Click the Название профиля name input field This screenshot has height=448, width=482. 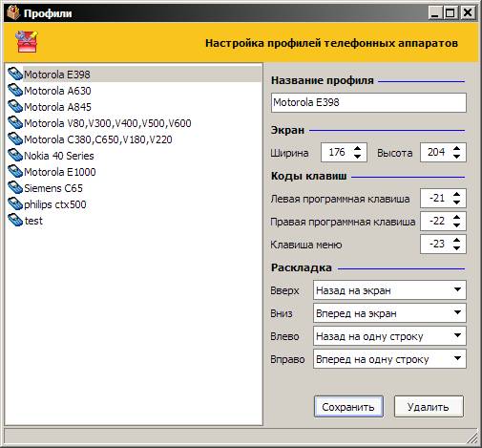point(368,102)
